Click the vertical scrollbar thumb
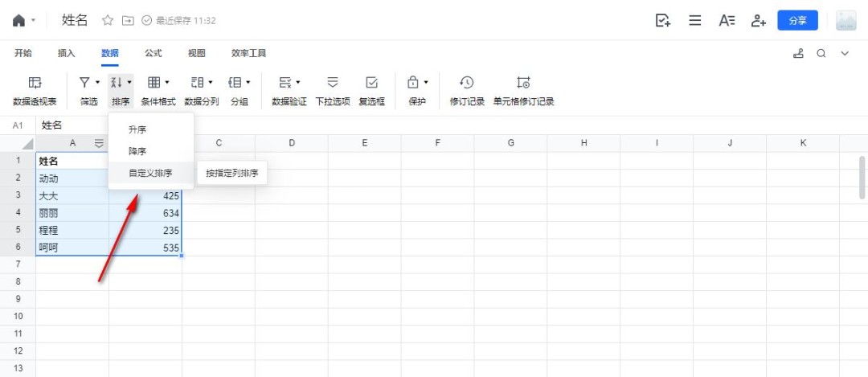 pos(862,177)
